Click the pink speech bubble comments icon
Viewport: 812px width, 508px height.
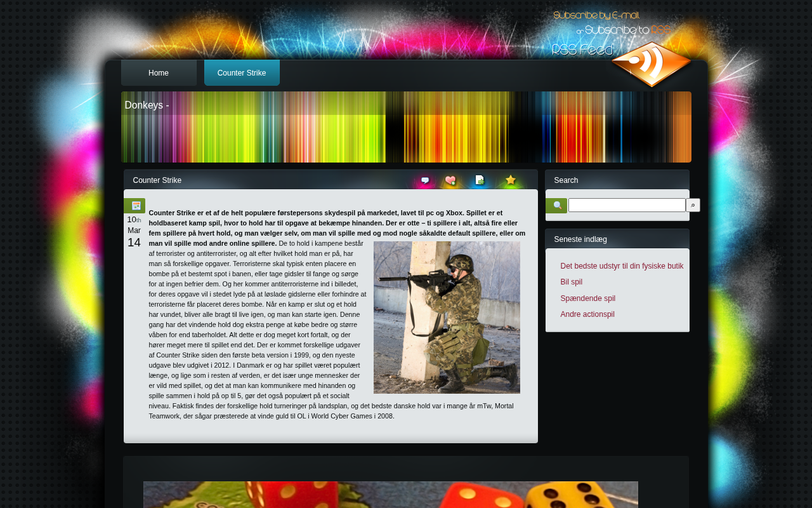pyautogui.click(x=425, y=181)
